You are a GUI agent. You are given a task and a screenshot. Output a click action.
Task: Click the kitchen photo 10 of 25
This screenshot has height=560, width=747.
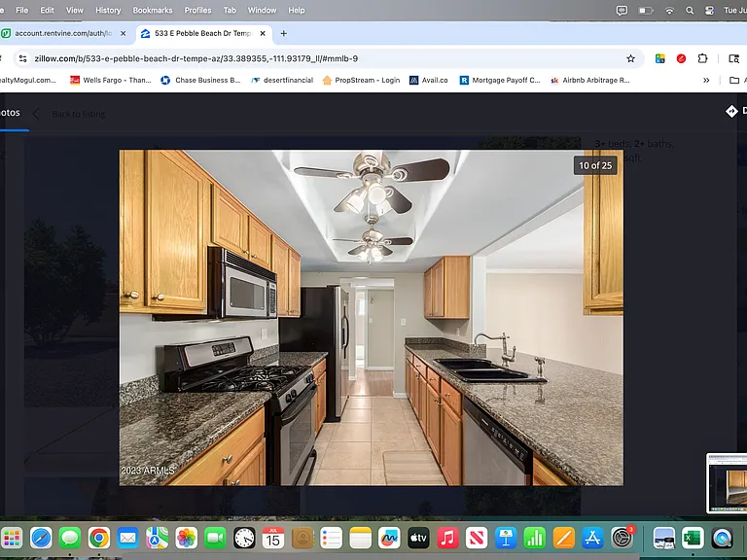tap(372, 318)
